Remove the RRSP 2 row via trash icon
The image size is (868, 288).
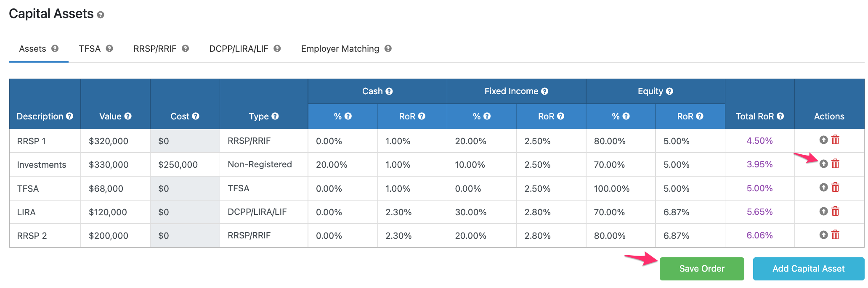835,235
